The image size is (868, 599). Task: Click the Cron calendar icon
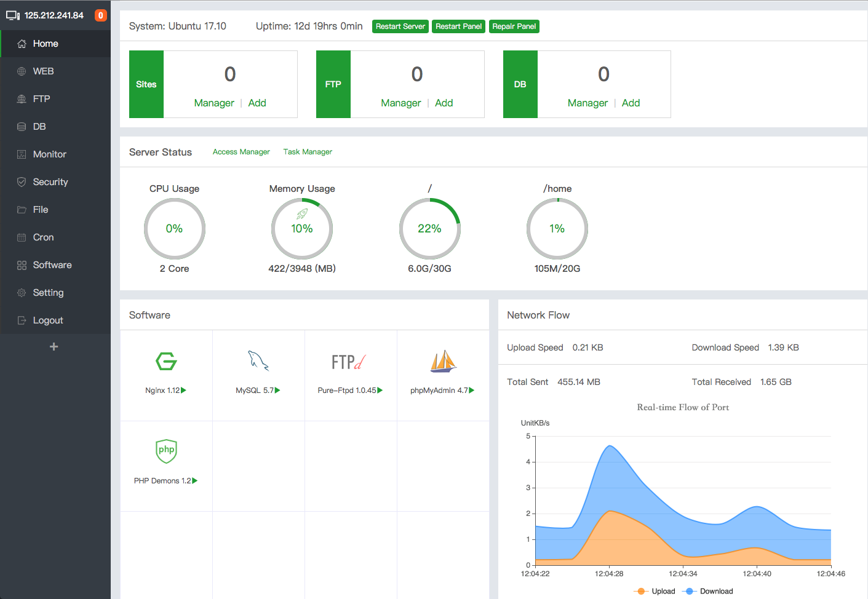point(22,237)
